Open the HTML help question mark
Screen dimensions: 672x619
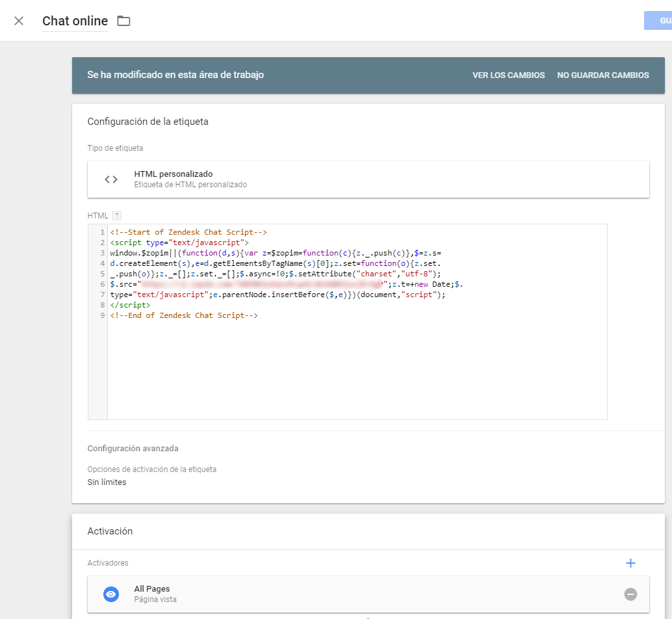tap(117, 216)
